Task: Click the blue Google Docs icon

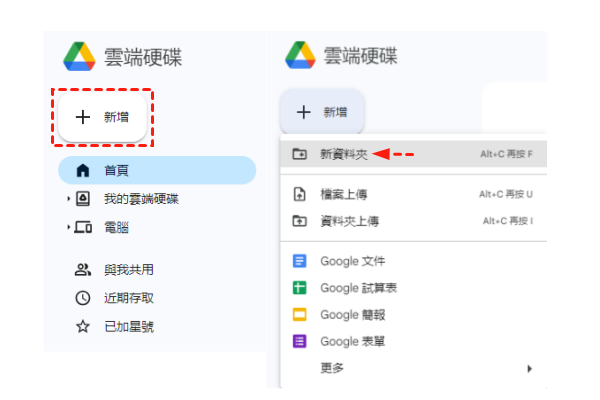Action: (x=300, y=261)
